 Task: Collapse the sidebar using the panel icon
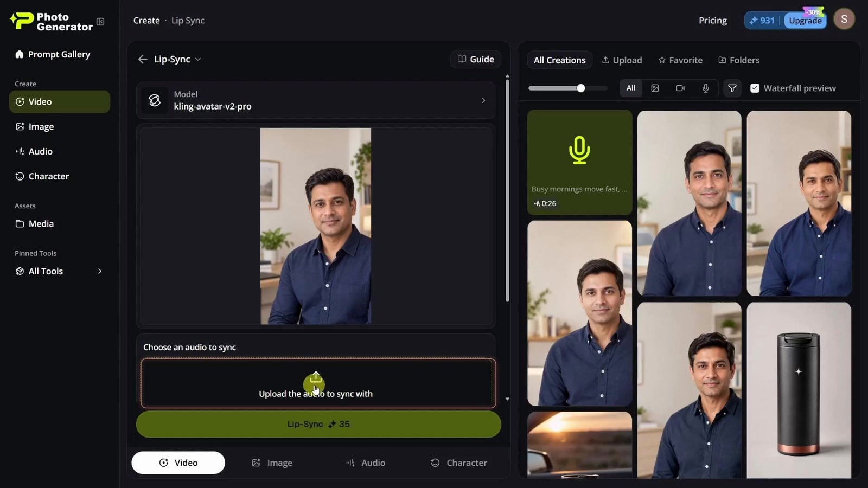[x=100, y=22]
